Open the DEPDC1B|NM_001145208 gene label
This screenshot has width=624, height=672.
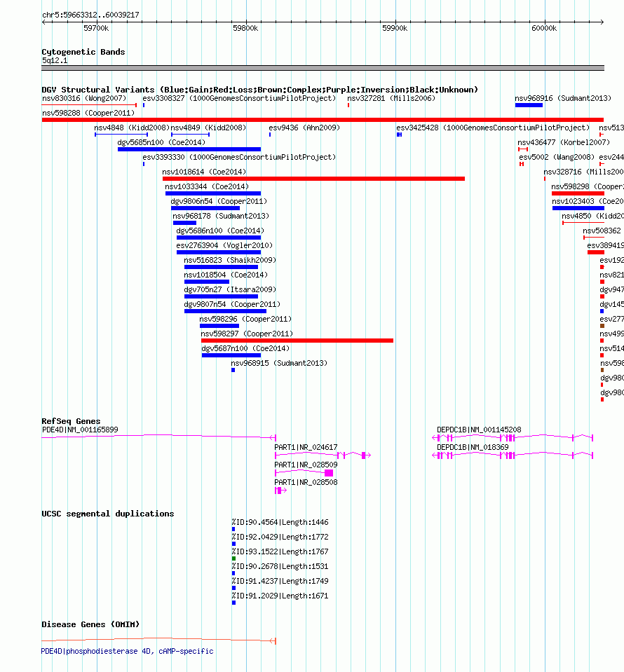click(479, 430)
